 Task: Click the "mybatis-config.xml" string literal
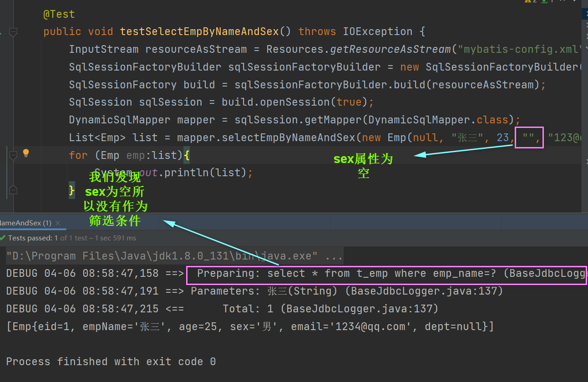click(x=520, y=49)
